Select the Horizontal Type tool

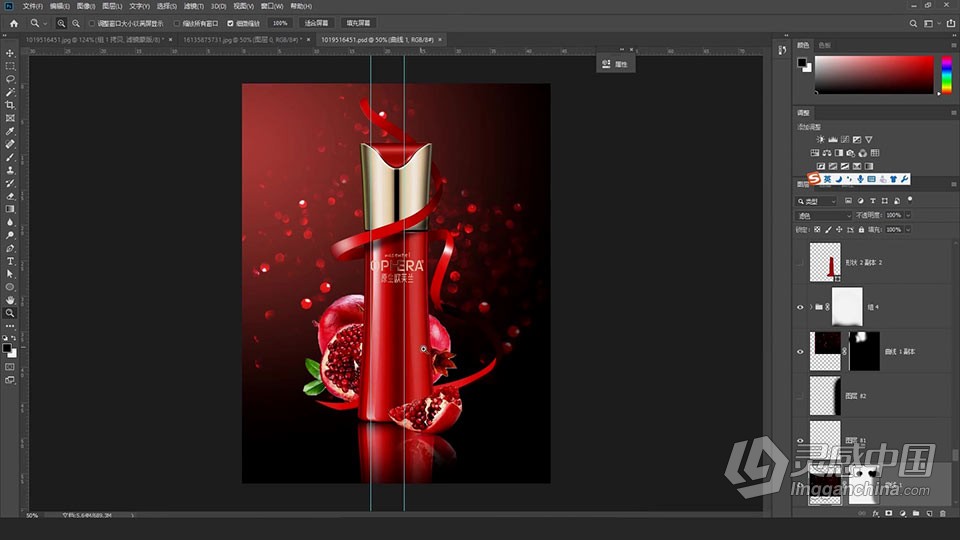click(x=10, y=261)
